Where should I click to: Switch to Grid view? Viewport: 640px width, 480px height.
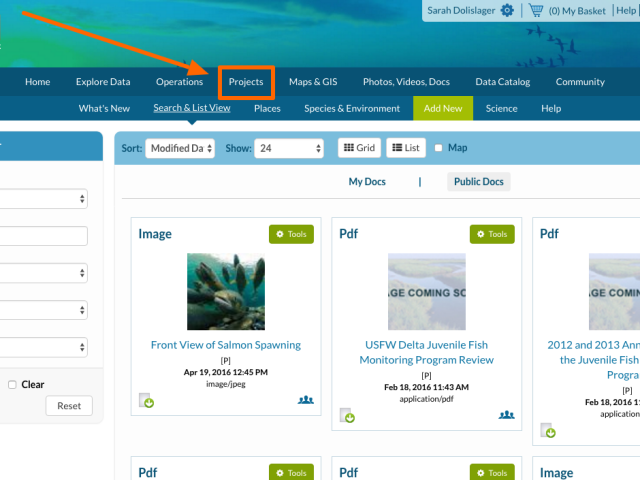pos(359,148)
